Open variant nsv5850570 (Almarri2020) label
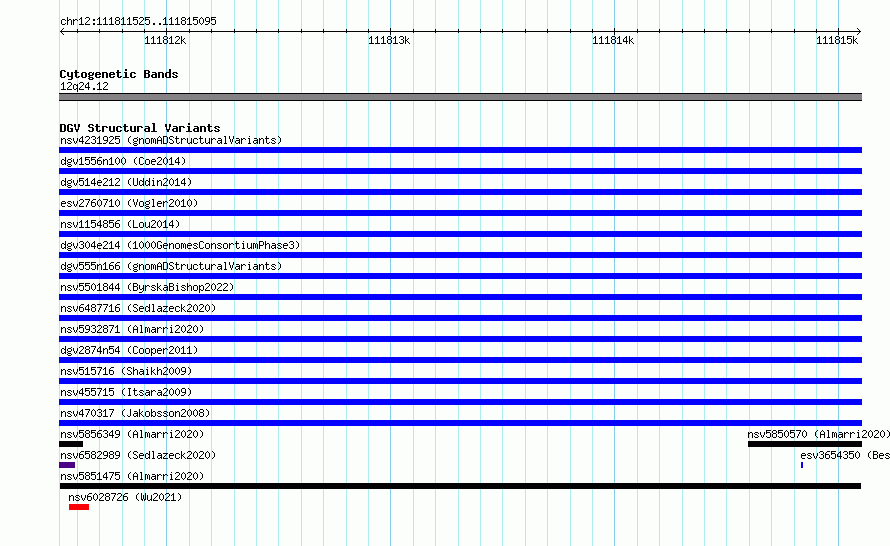This screenshot has width=890, height=546. click(x=818, y=434)
